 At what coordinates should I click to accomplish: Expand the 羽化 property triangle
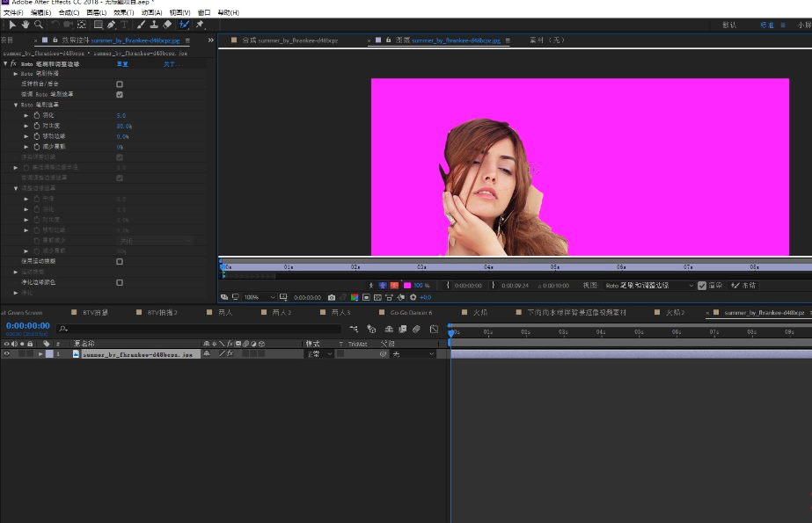26,115
